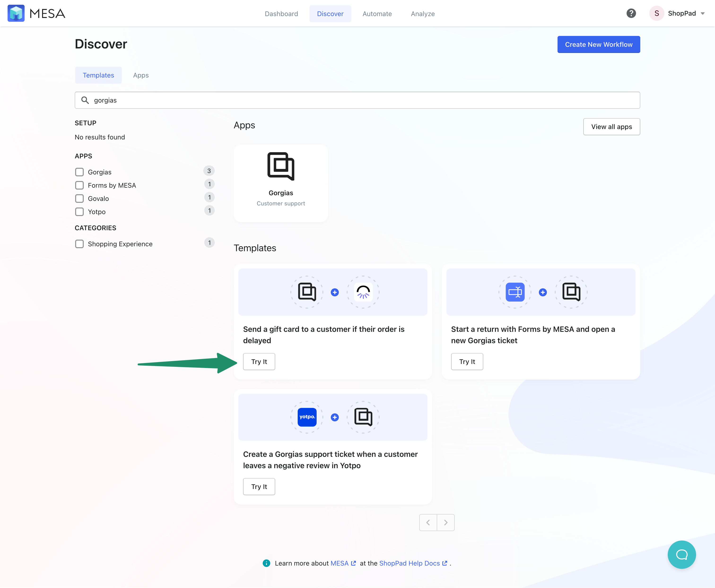The image size is (715, 588).
Task: Click plus connector in gift card template
Action: click(x=335, y=292)
